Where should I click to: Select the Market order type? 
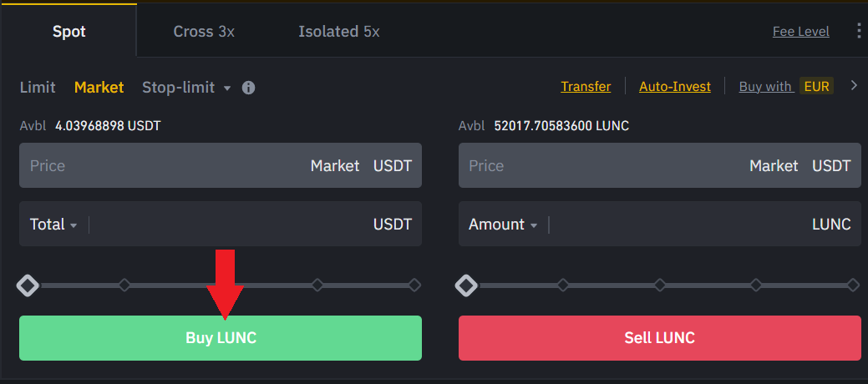tap(99, 87)
